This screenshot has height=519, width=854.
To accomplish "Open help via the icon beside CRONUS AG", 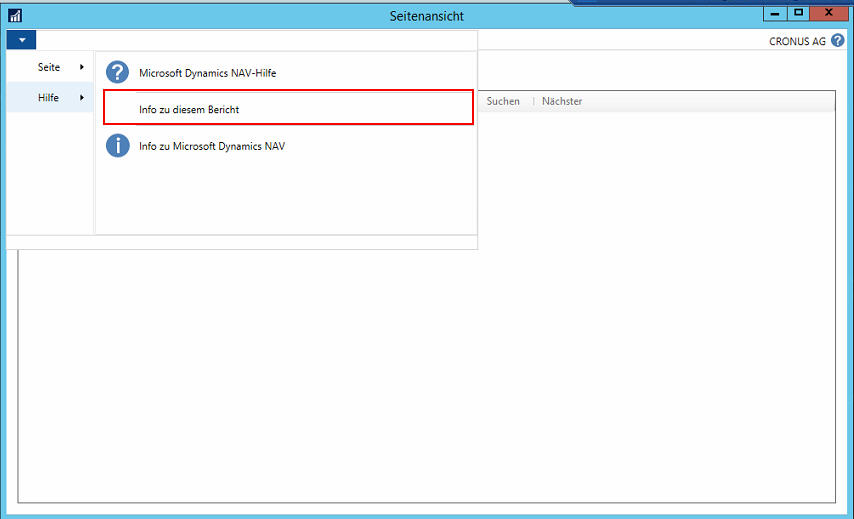I will pyautogui.click(x=838, y=41).
